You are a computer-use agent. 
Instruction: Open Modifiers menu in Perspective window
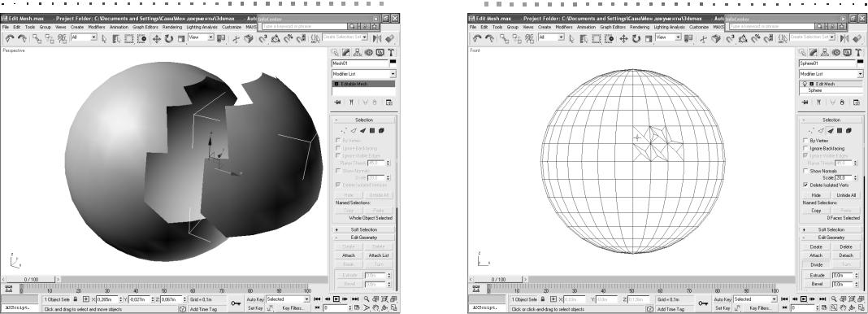97,27
